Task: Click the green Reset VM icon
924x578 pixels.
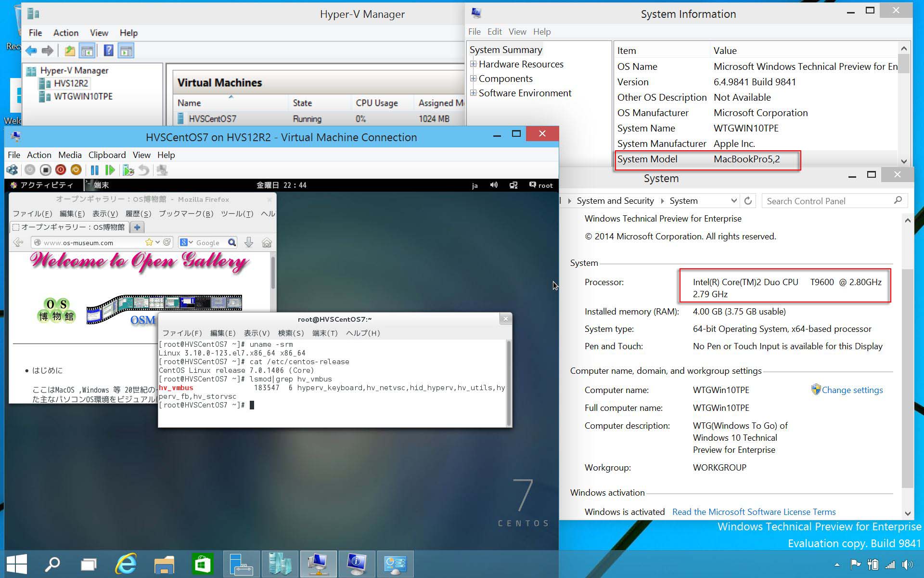Action: [110, 170]
